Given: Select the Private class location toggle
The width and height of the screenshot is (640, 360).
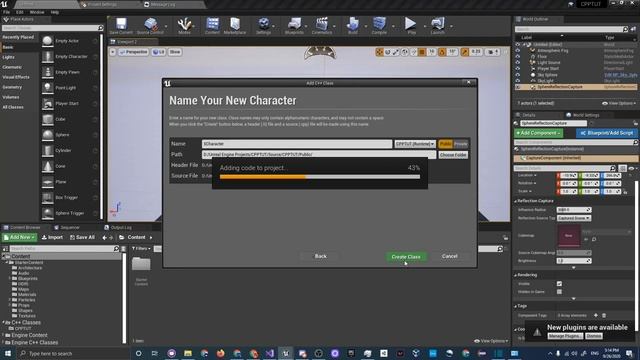Looking at the screenshot, I should pyautogui.click(x=460, y=144).
